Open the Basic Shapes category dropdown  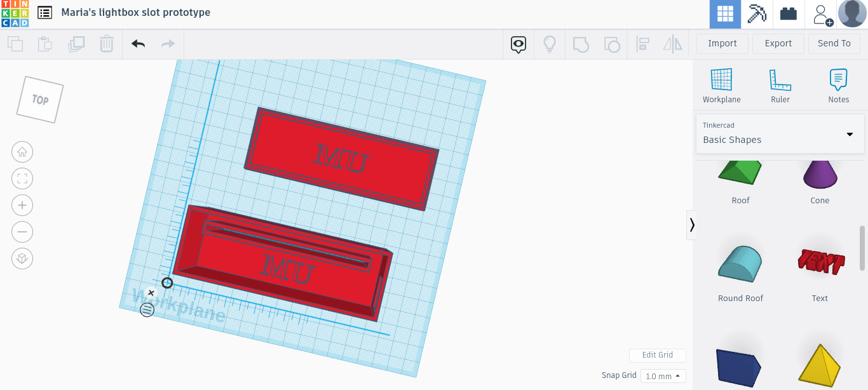(x=780, y=133)
